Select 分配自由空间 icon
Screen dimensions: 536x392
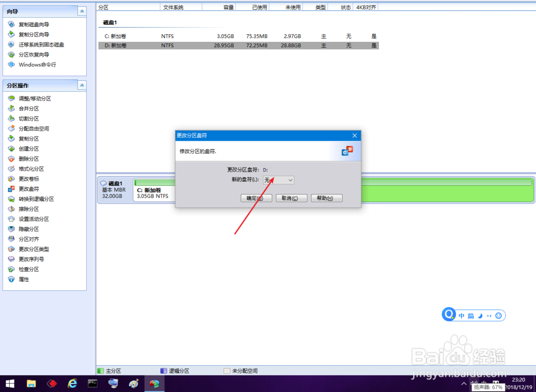point(11,129)
